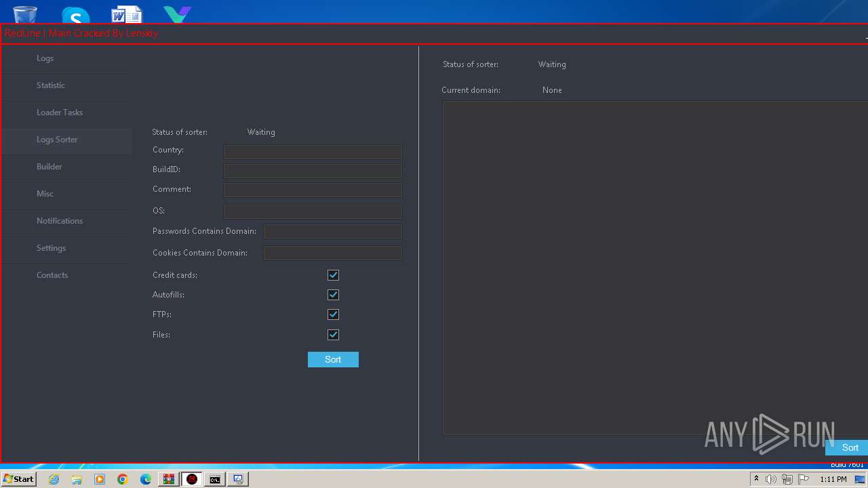The image size is (868, 488).
Task: Focus the OS input field
Action: pyautogui.click(x=313, y=212)
